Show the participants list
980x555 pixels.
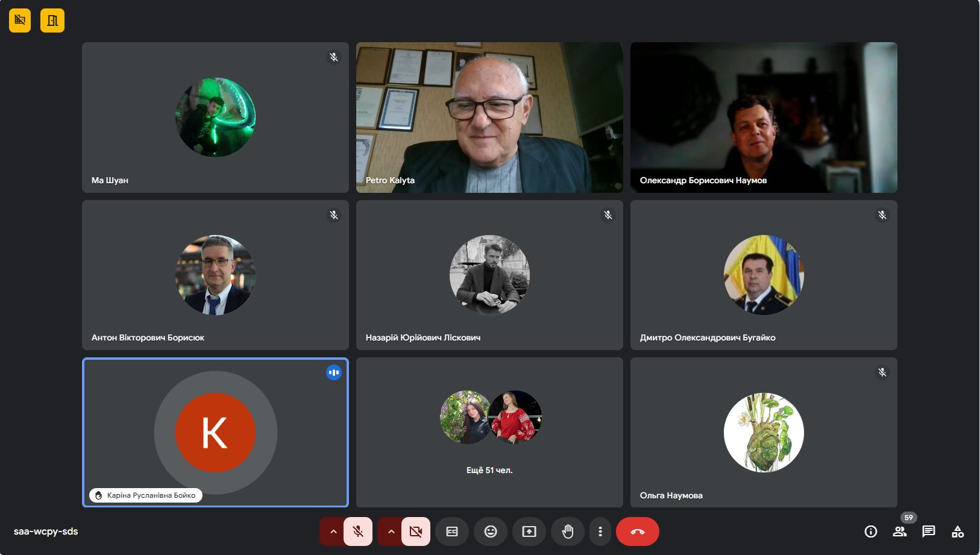(x=900, y=531)
